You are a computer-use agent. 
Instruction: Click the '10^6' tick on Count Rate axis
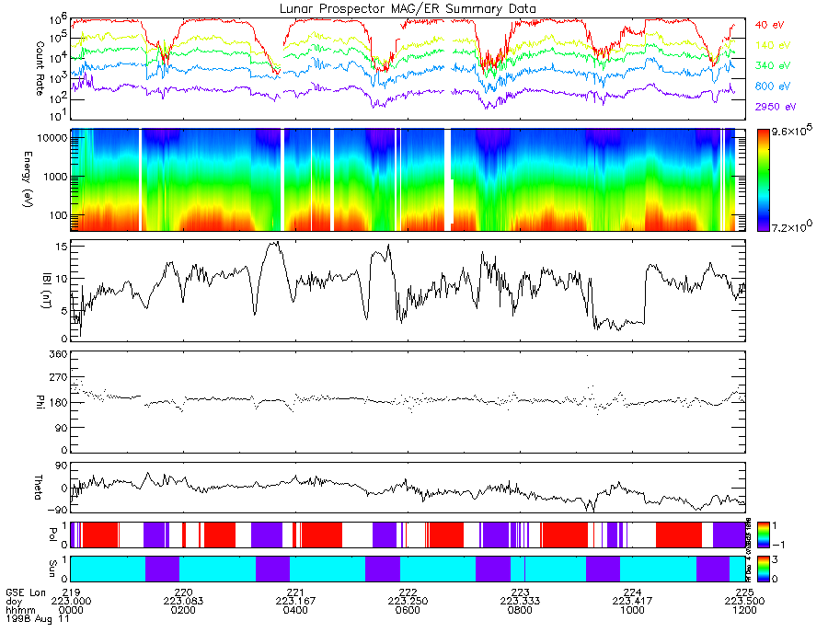58,19
